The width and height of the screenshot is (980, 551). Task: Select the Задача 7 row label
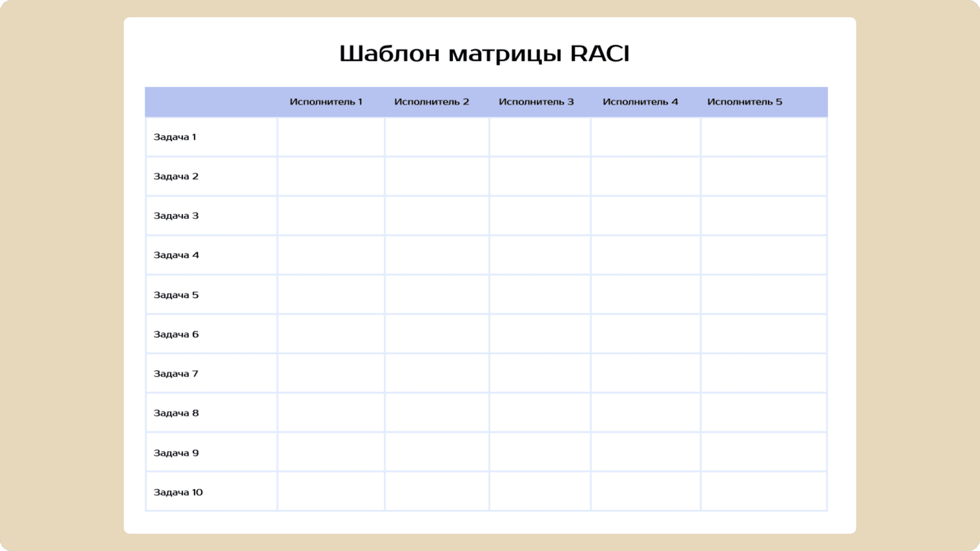176,374
